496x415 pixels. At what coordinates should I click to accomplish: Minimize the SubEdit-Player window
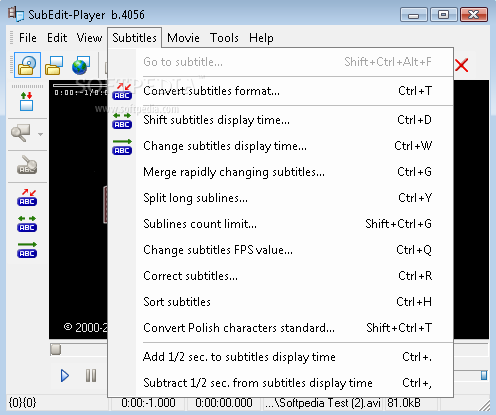(414, 15)
